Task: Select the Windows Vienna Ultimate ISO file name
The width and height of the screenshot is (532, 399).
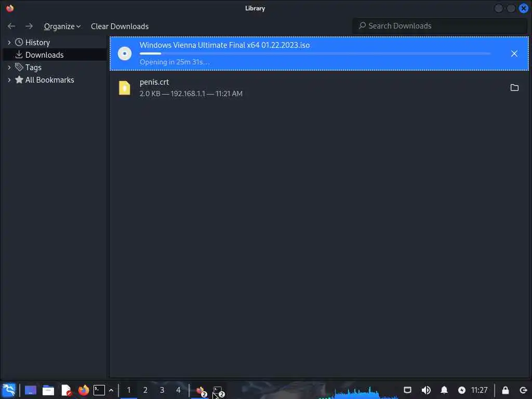Action: 224,45
